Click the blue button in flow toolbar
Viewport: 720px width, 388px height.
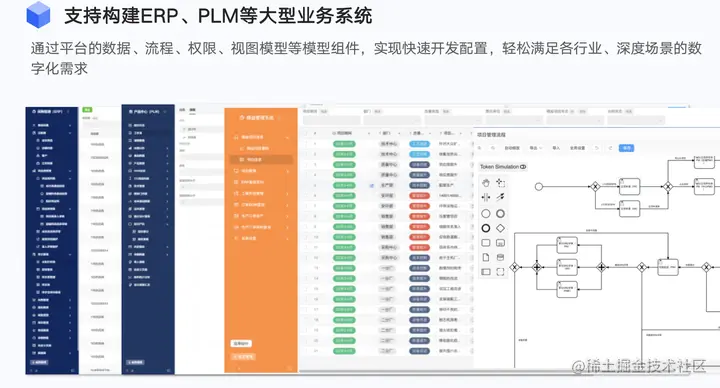[626, 148]
